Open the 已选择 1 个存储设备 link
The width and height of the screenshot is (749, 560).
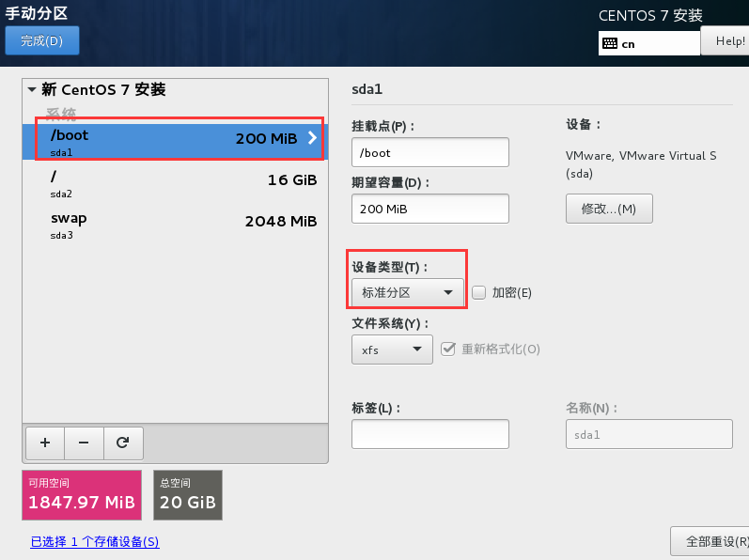pyautogui.click(x=95, y=541)
